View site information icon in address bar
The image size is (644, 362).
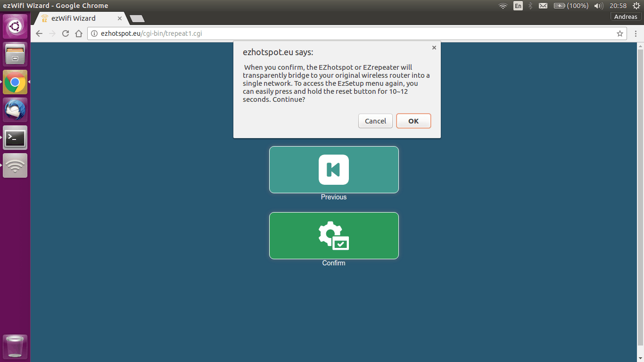point(94,33)
